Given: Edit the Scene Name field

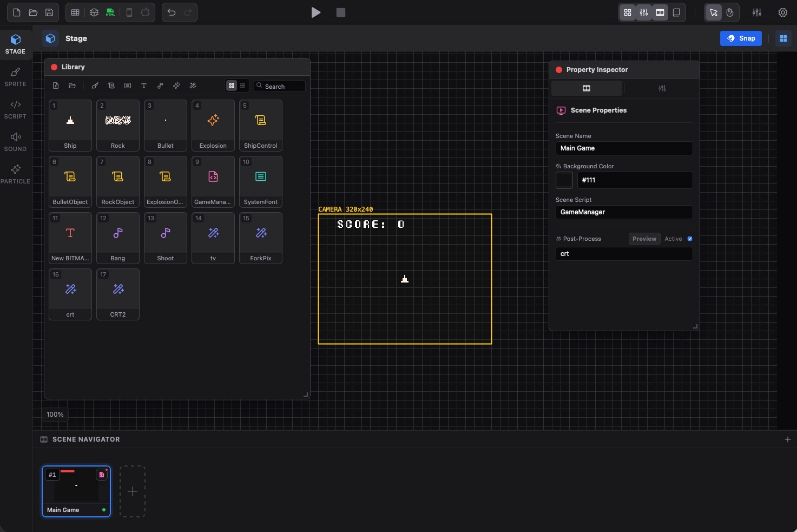Looking at the screenshot, I should click(624, 148).
